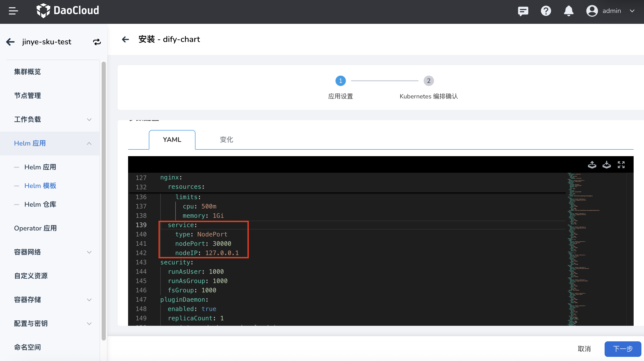Expand the editor to fullscreen
This screenshot has width=644, height=361.
click(x=621, y=165)
